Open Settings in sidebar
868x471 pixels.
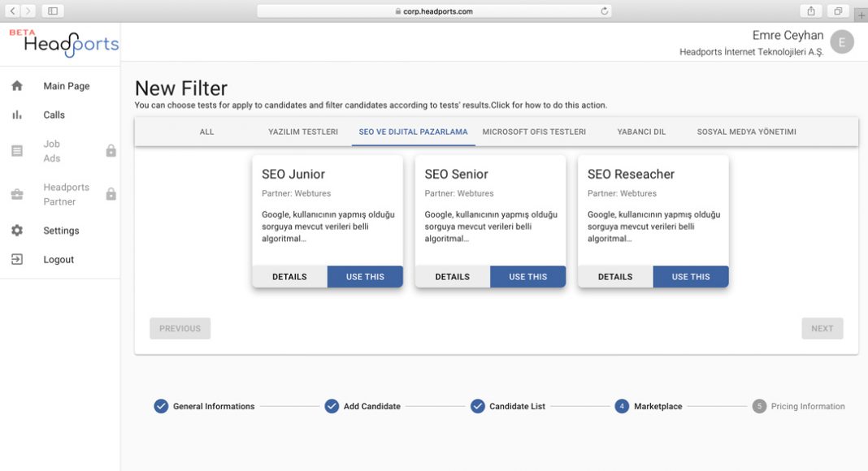[x=62, y=231]
